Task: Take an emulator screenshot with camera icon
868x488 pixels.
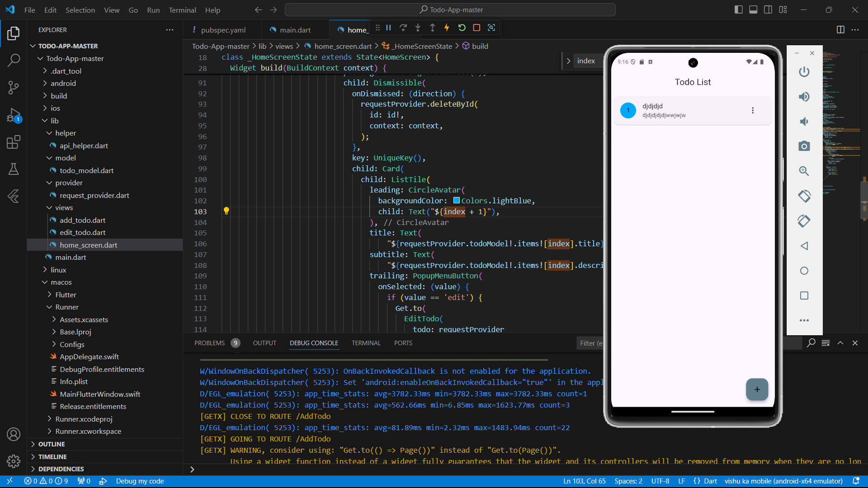Action: (804, 146)
